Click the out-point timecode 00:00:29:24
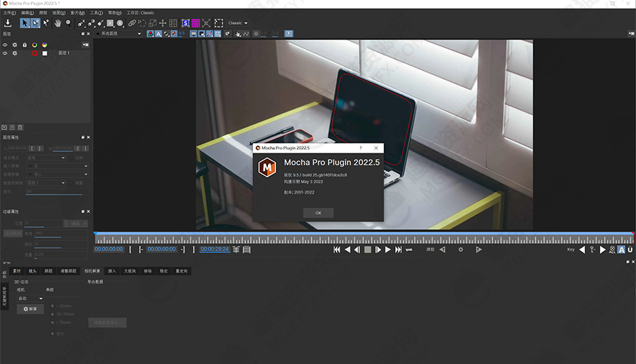 [x=215, y=249]
